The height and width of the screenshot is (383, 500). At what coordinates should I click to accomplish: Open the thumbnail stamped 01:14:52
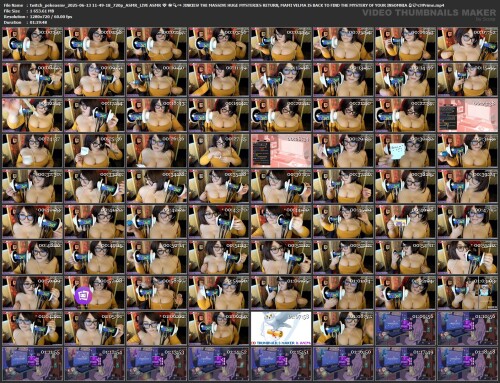pos(219,364)
